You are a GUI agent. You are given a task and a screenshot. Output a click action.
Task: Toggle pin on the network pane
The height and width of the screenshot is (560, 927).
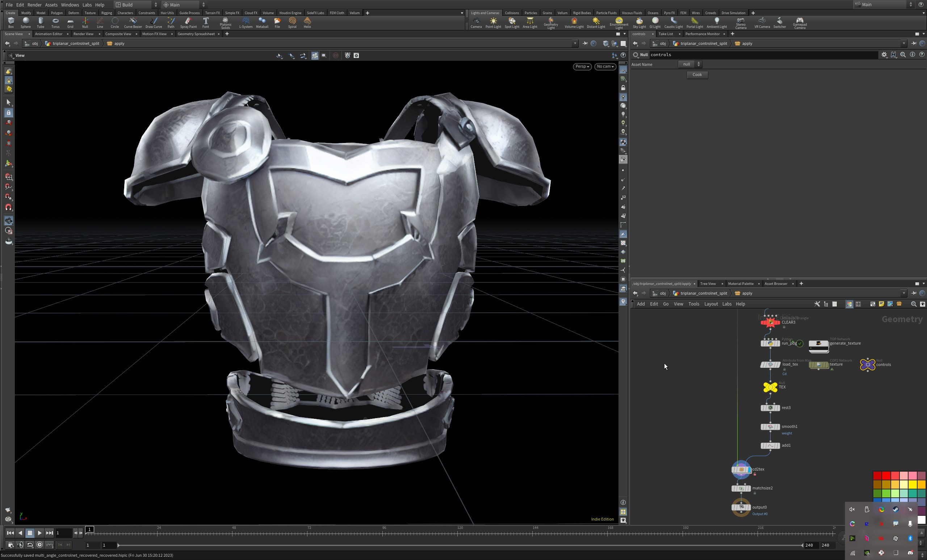tap(913, 293)
